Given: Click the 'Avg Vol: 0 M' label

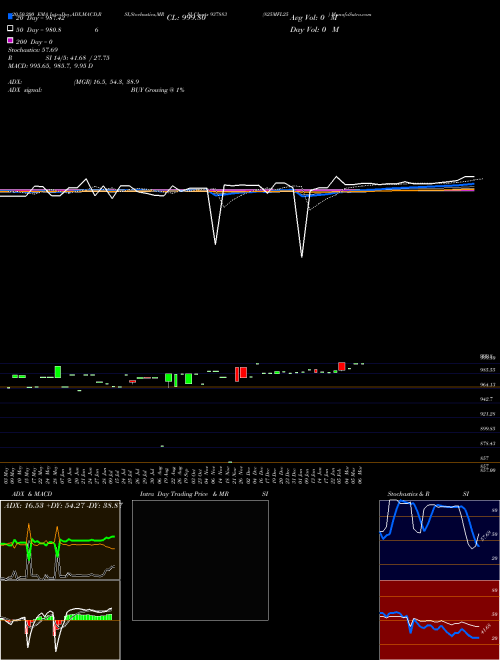Looking at the screenshot, I should point(314,18).
